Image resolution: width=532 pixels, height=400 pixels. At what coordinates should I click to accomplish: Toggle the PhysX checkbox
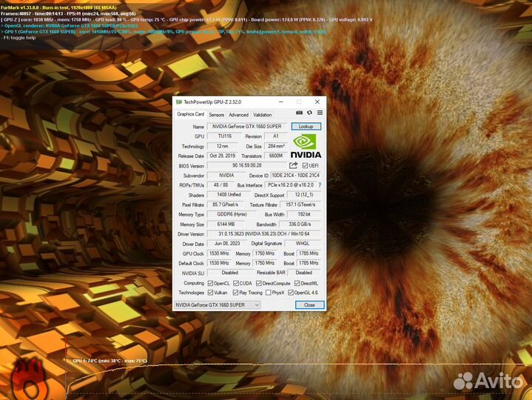(269, 293)
